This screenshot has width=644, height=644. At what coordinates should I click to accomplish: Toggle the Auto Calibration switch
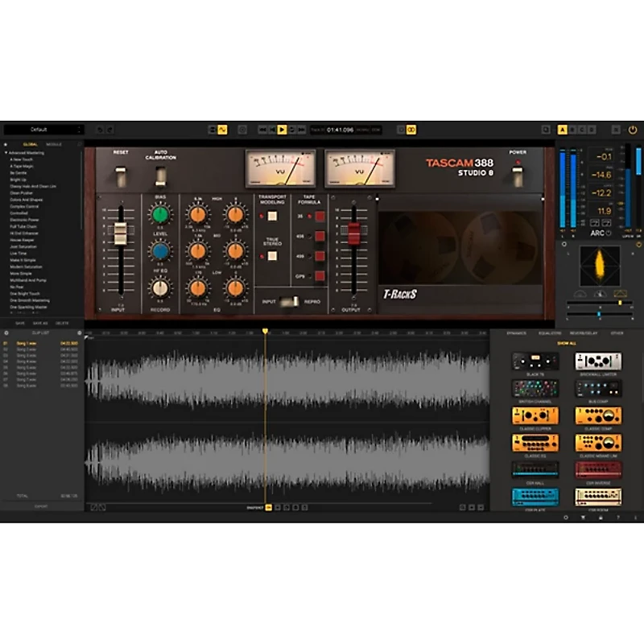(x=160, y=176)
